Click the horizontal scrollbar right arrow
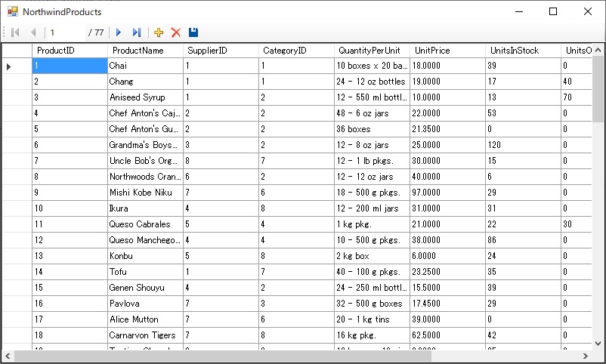The image size is (606, 364). 586,356
